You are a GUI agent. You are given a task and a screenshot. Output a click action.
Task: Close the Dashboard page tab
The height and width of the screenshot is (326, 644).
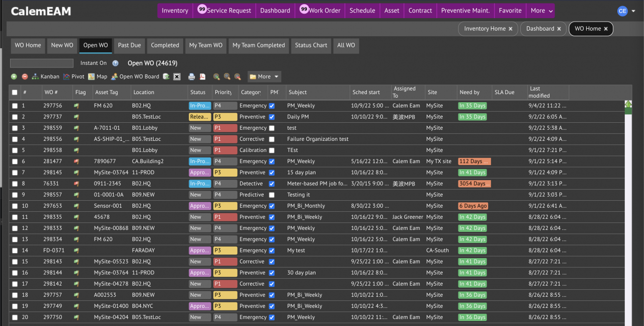point(559,29)
